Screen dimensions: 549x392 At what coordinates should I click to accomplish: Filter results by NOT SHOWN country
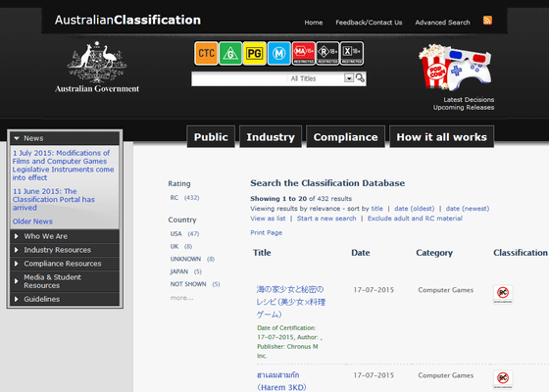coord(195,284)
